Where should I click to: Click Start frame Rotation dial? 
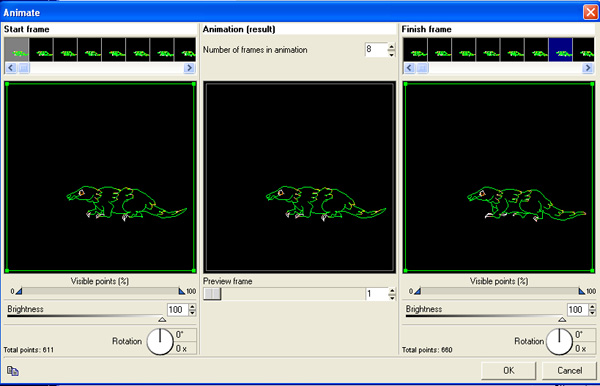(x=160, y=341)
